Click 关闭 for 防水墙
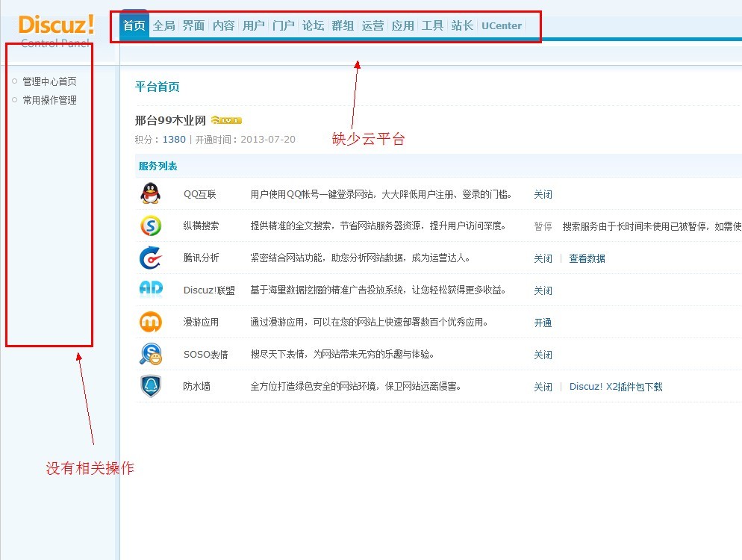The width and height of the screenshot is (742, 560). click(543, 388)
